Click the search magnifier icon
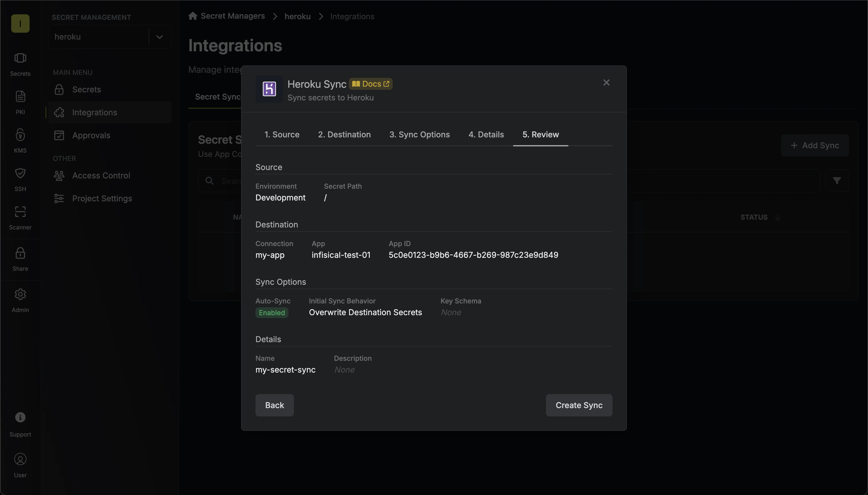868x495 pixels. point(210,181)
